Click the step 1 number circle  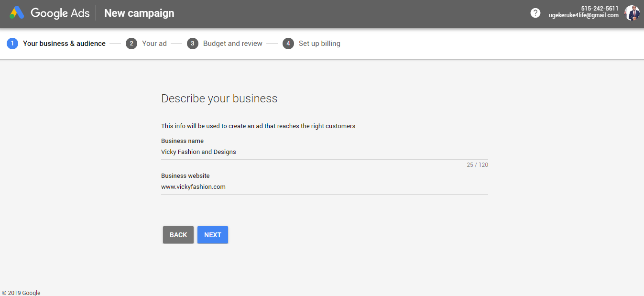[12, 44]
